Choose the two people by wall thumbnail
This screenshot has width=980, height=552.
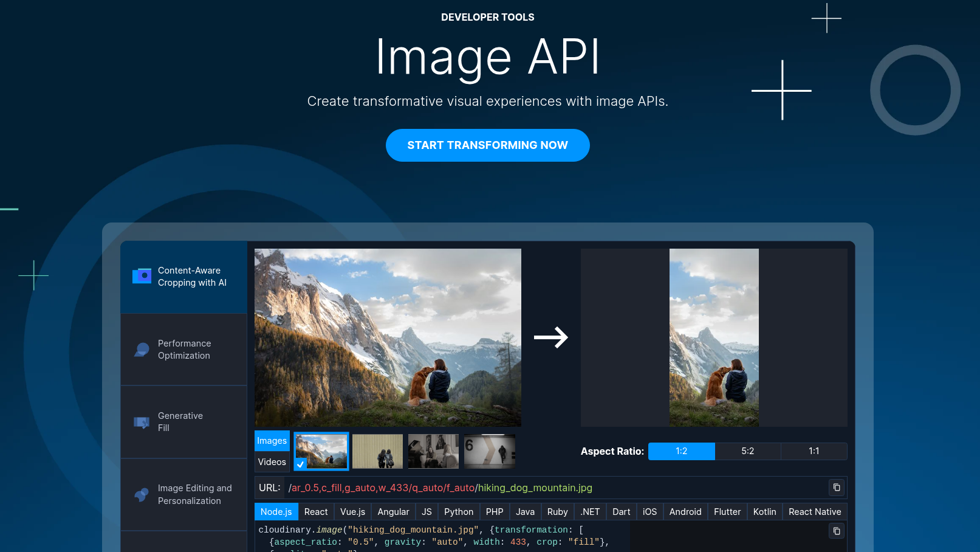tap(377, 451)
